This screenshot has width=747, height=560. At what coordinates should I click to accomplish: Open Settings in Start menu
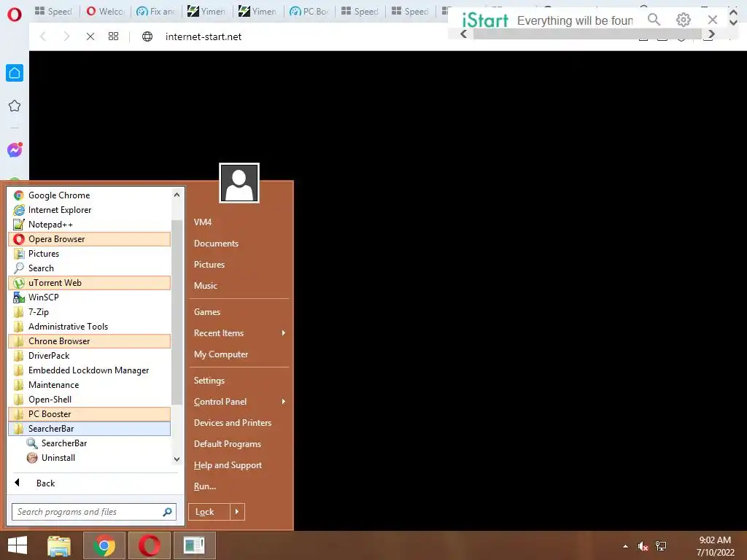coord(209,381)
